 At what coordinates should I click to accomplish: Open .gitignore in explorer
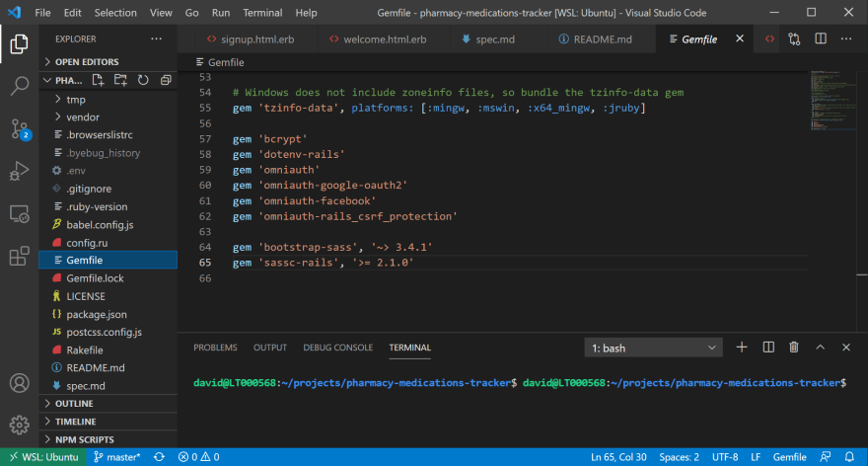[x=108, y=189]
